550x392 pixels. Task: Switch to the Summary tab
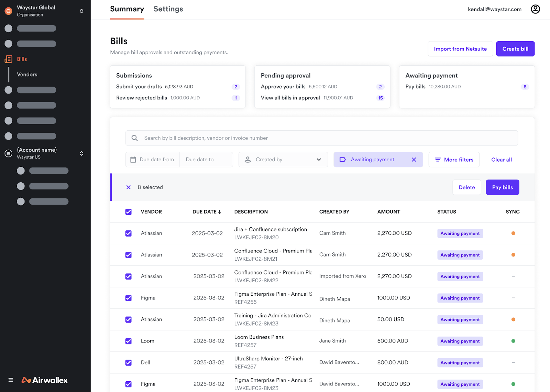[127, 9]
